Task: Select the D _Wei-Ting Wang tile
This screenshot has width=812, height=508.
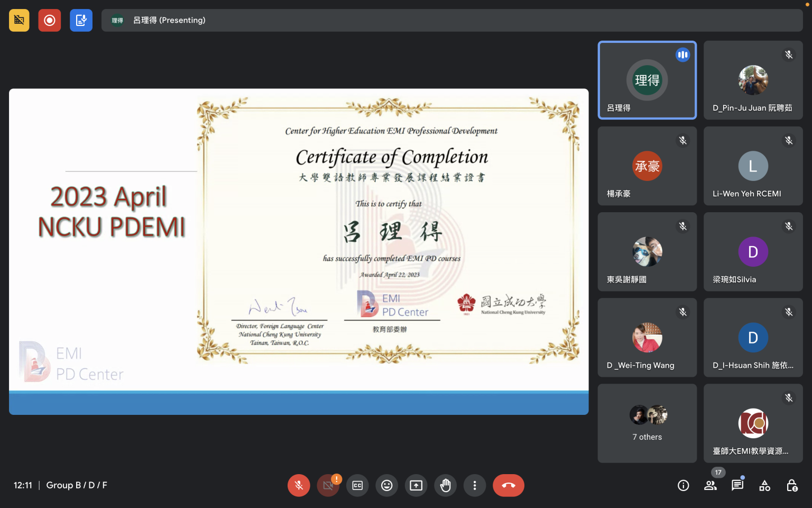Action: point(647,337)
